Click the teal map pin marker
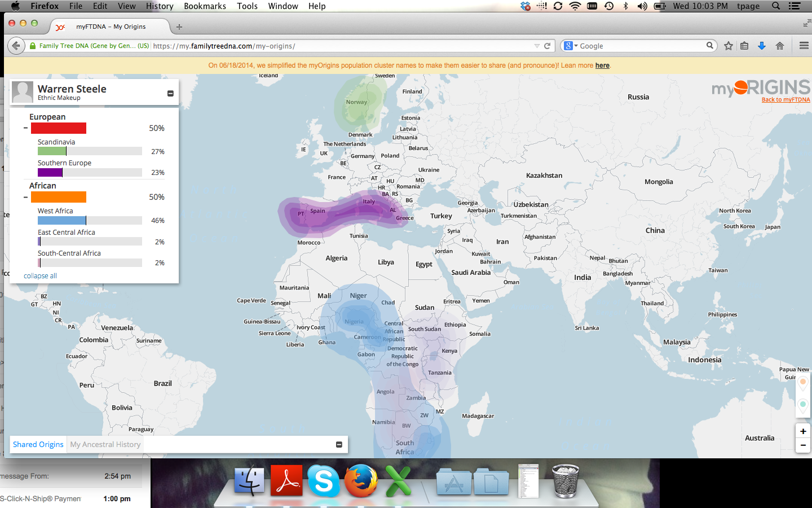Image resolution: width=812 pixels, height=508 pixels. pyautogui.click(x=803, y=405)
